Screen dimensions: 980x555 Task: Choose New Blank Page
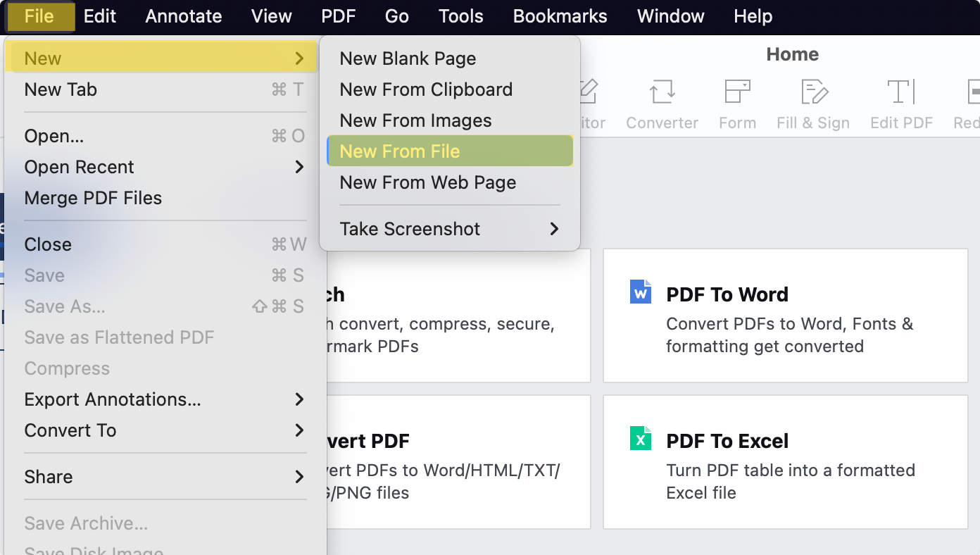pyautogui.click(x=450, y=58)
